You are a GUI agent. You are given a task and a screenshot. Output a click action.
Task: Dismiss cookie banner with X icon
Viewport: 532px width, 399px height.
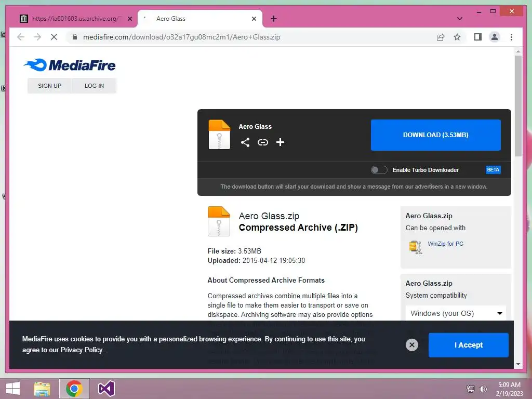click(x=412, y=345)
